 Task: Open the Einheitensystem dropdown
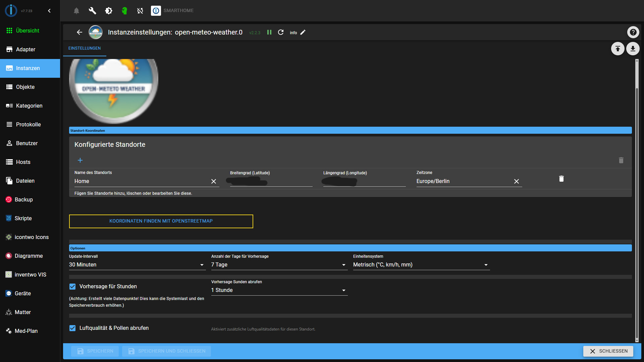tap(485, 265)
